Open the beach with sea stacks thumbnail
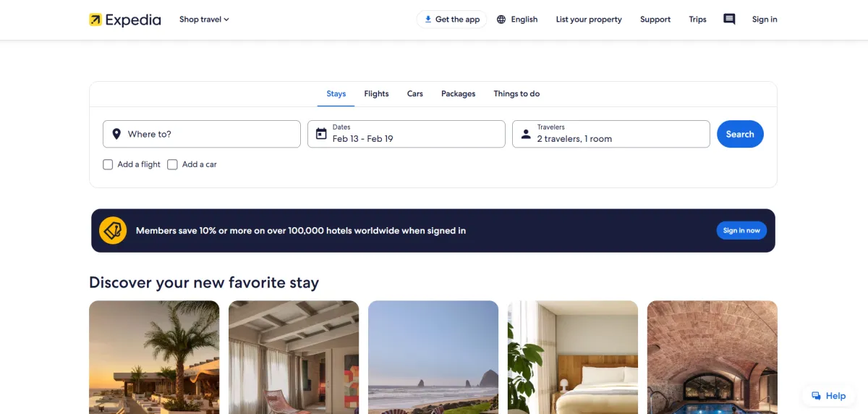Viewport: 868px width, 414px height. tap(433, 358)
